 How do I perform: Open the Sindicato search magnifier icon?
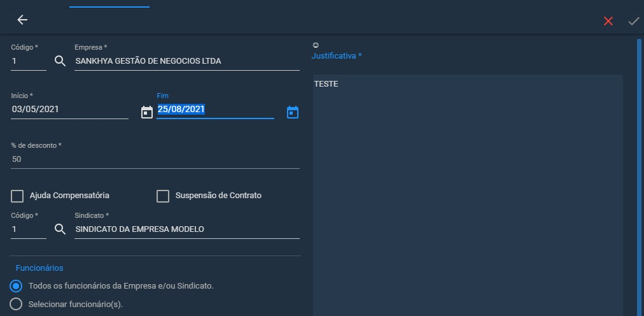tap(60, 229)
